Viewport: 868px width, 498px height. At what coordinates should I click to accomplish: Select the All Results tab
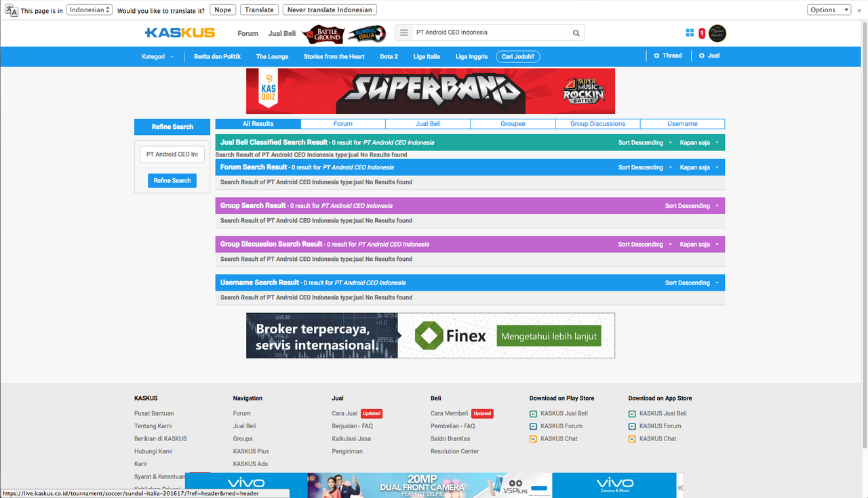(x=258, y=124)
